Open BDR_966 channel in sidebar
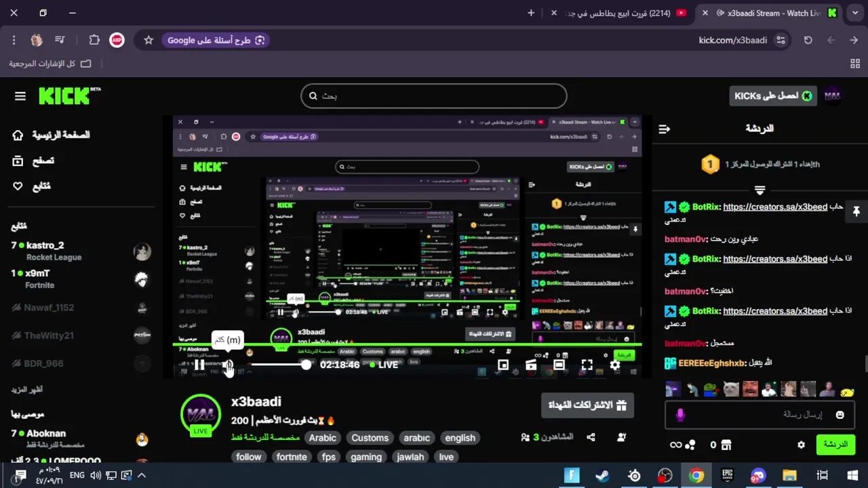The height and width of the screenshot is (488, 868). click(81, 363)
